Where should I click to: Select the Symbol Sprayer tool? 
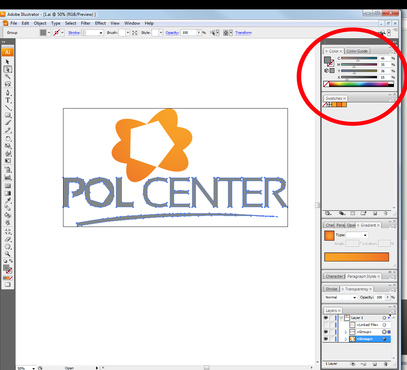[7, 170]
